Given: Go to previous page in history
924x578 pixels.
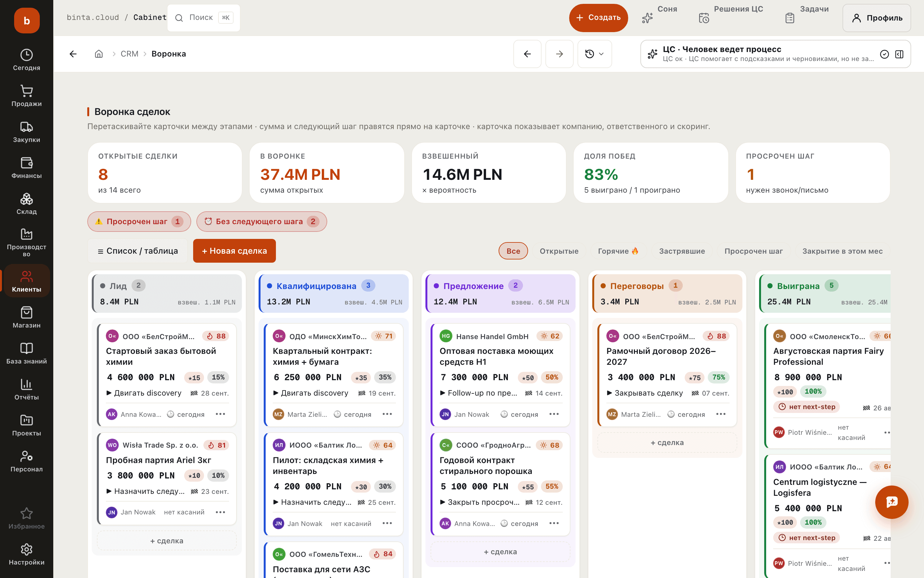Looking at the screenshot, I should point(527,54).
